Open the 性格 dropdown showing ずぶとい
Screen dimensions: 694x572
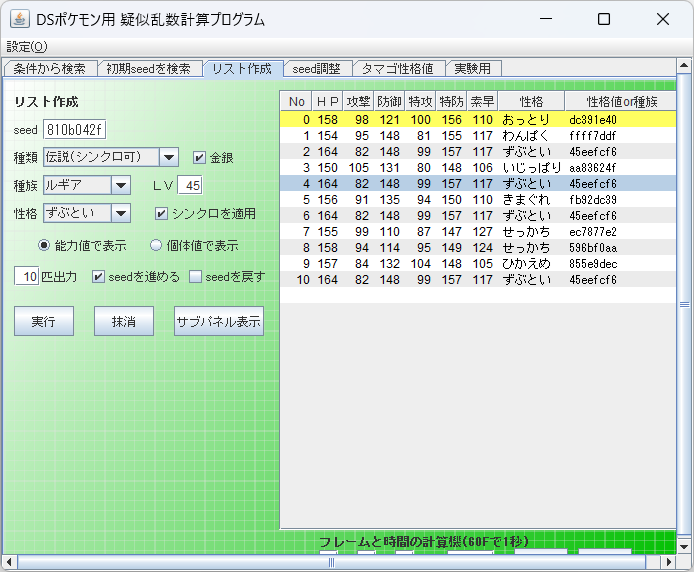pyautogui.click(x=87, y=213)
